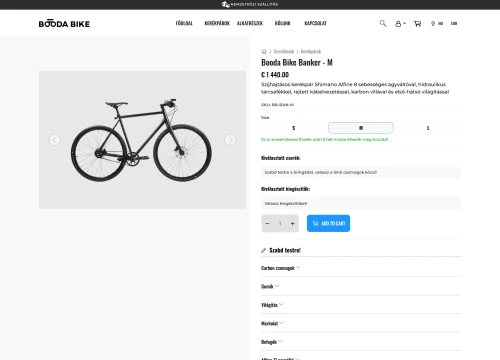Click the Add to Cart button

click(x=328, y=223)
